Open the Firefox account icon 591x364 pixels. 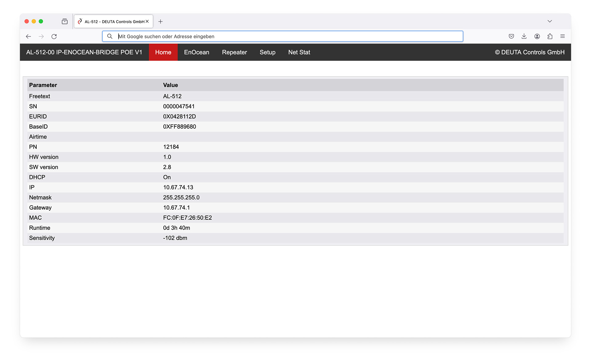click(537, 36)
